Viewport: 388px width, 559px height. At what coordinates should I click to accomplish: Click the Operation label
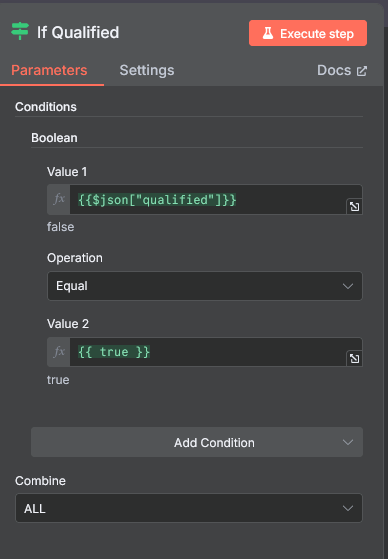pyautogui.click(x=75, y=258)
